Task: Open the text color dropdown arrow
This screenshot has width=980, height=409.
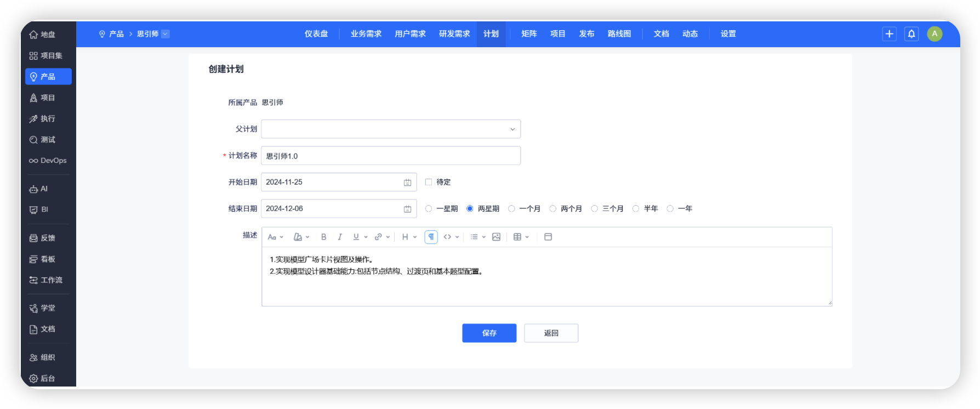Action: (x=307, y=237)
